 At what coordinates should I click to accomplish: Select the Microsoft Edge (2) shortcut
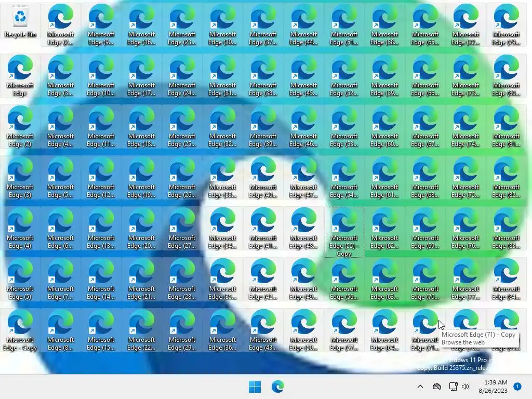tap(20, 127)
